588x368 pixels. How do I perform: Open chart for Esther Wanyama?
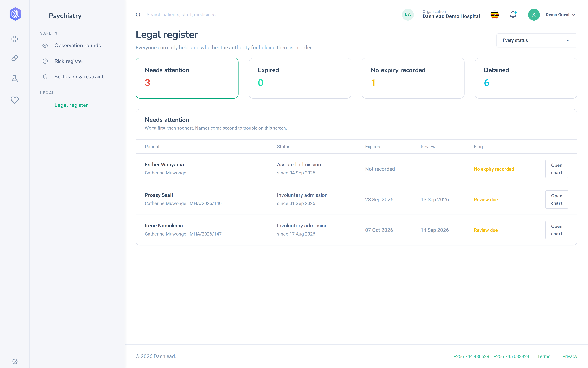556,169
